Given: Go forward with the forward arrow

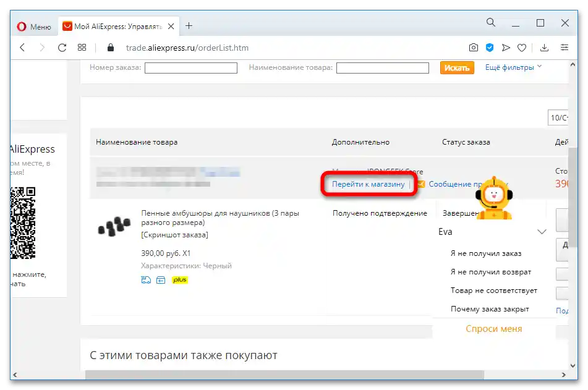Looking at the screenshot, I should pyautogui.click(x=42, y=48).
